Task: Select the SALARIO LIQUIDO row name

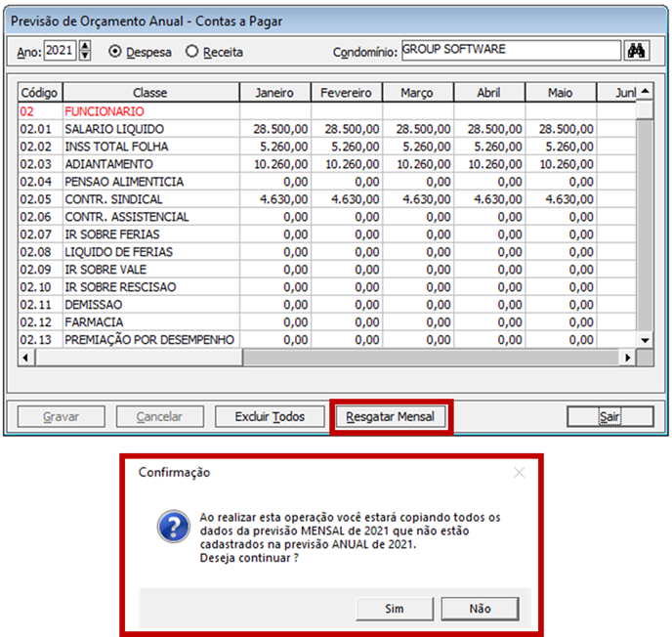Action: pyautogui.click(x=150, y=129)
